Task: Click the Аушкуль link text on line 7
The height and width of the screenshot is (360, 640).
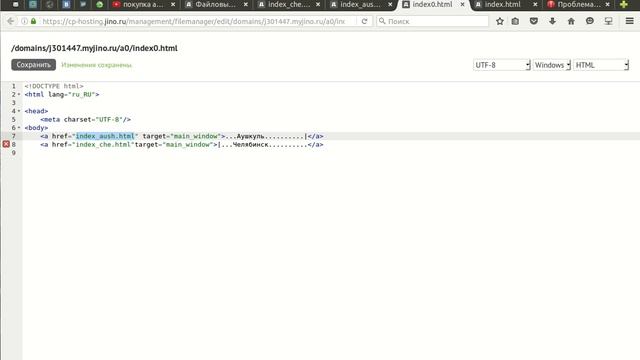Action: (250, 136)
